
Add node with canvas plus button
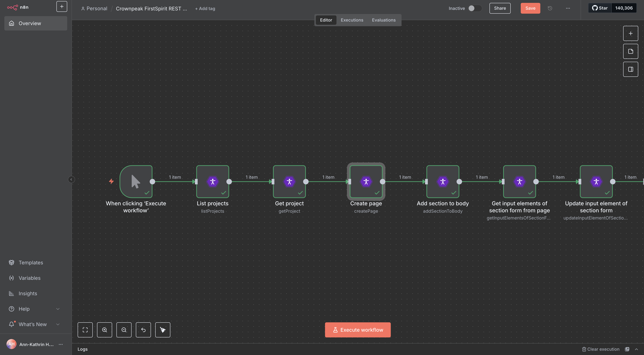pyautogui.click(x=631, y=33)
